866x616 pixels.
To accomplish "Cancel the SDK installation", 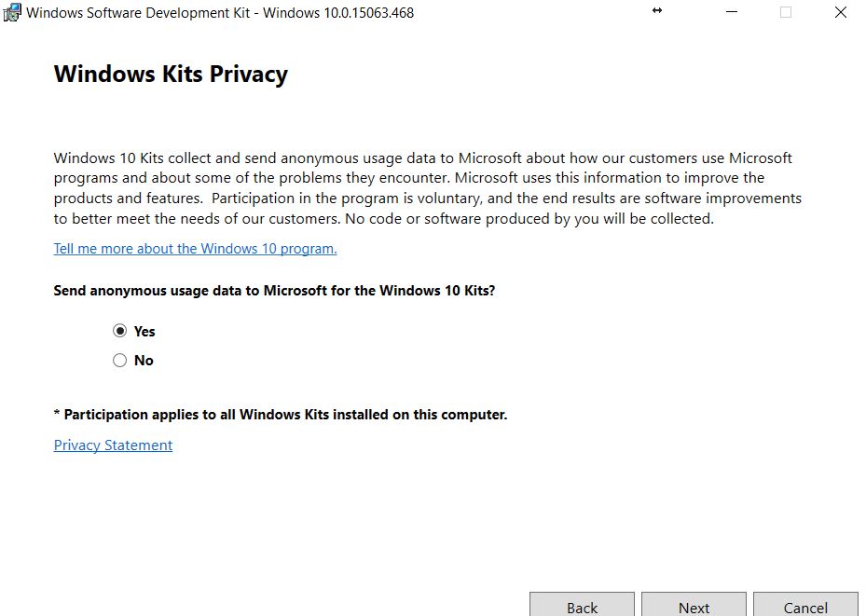I will [x=805, y=607].
